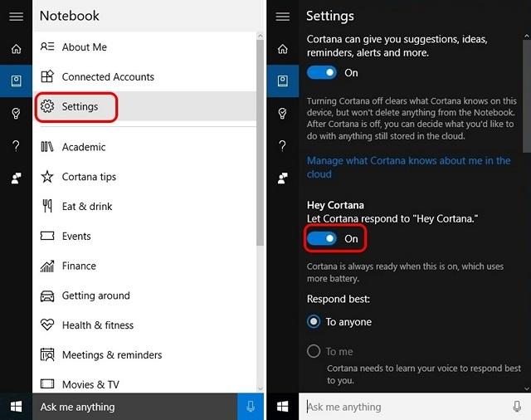Select Notebook icon in left panel sidebar
531x420 pixels.
click(x=16, y=81)
